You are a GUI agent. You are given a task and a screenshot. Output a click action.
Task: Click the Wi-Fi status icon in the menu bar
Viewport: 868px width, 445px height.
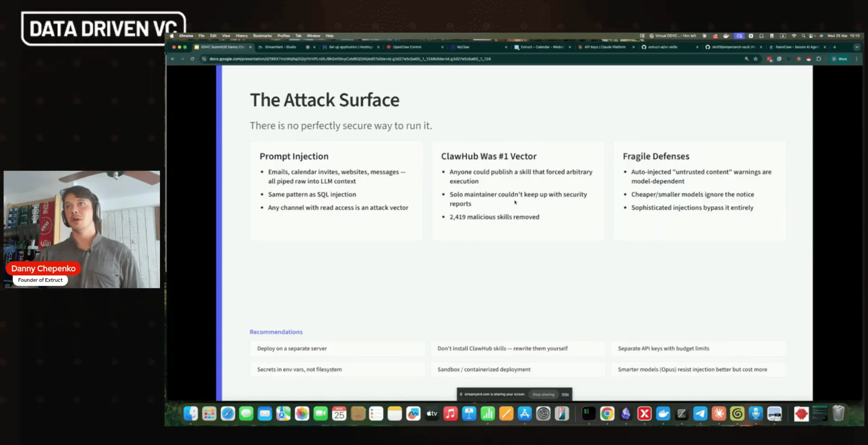pos(794,36)
